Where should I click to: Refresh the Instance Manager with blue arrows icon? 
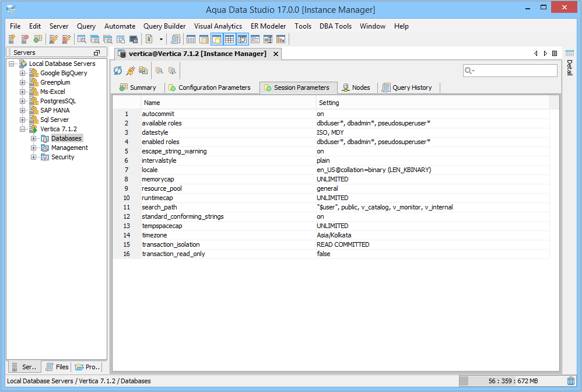click(x=118, y=71)
